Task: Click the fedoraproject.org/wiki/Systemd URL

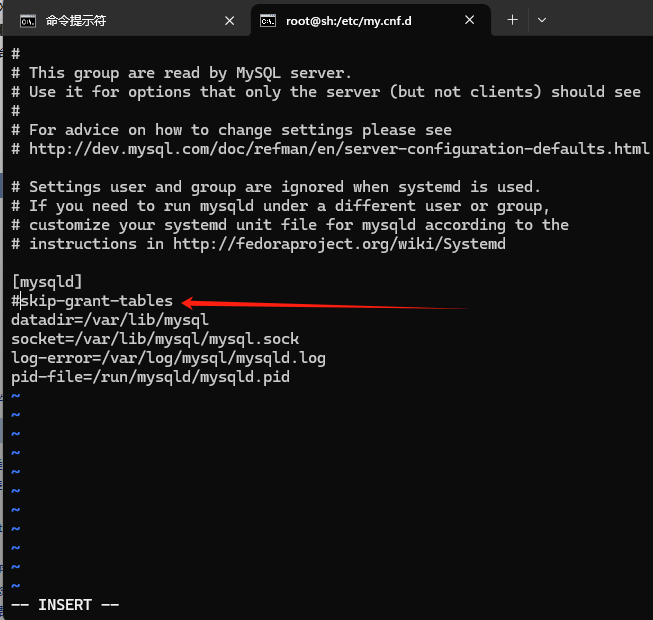Action: 339,244
